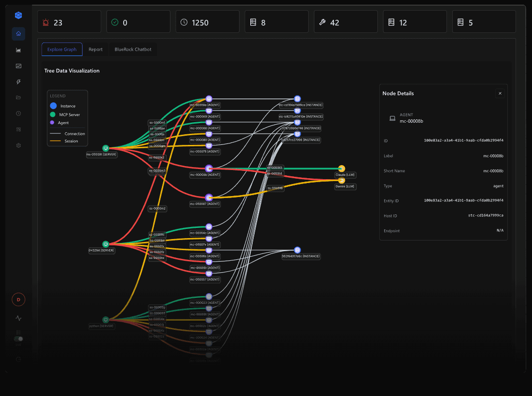This screenshot has height=396, width=532.
Task: Open the widgets grid sidebar icon
Action: [x=19, y=129]
